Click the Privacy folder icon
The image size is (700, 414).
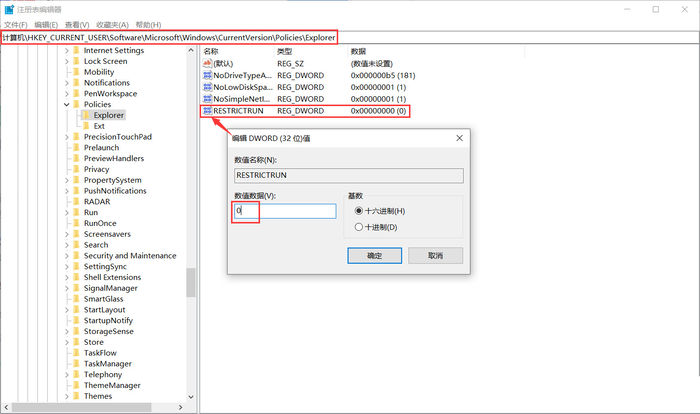coord(76,169)
